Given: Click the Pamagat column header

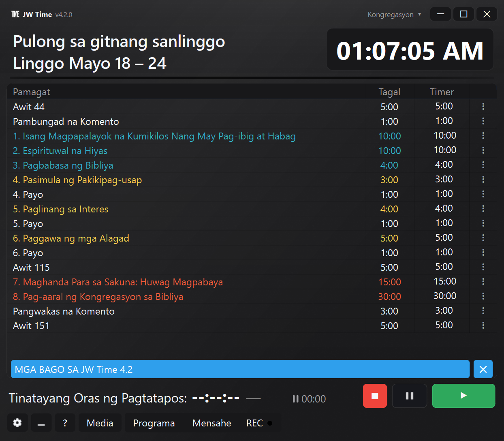Looking at the screenshot, I should point(32,92).
